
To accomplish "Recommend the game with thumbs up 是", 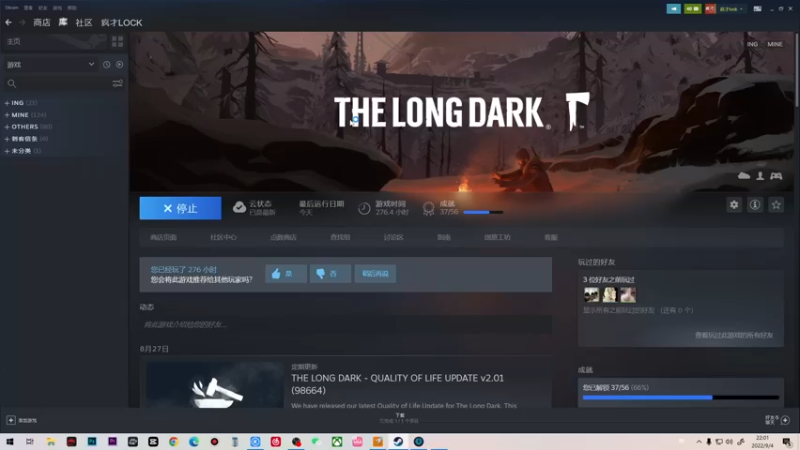I will click(x=286, y=273).
